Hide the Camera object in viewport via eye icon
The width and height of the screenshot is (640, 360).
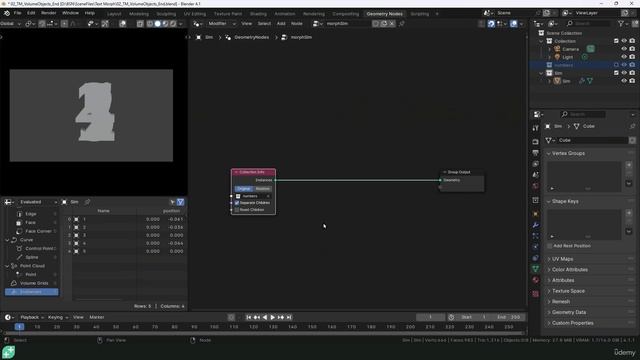[x=624, y=49]
